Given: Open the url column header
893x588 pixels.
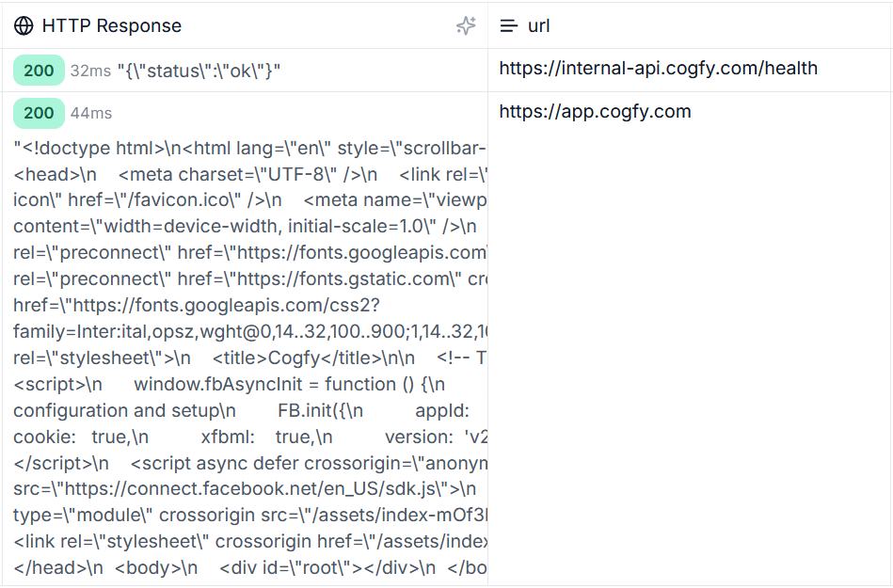Looking at the screenshot, I should pyautogui.click(x=691, y=25).
